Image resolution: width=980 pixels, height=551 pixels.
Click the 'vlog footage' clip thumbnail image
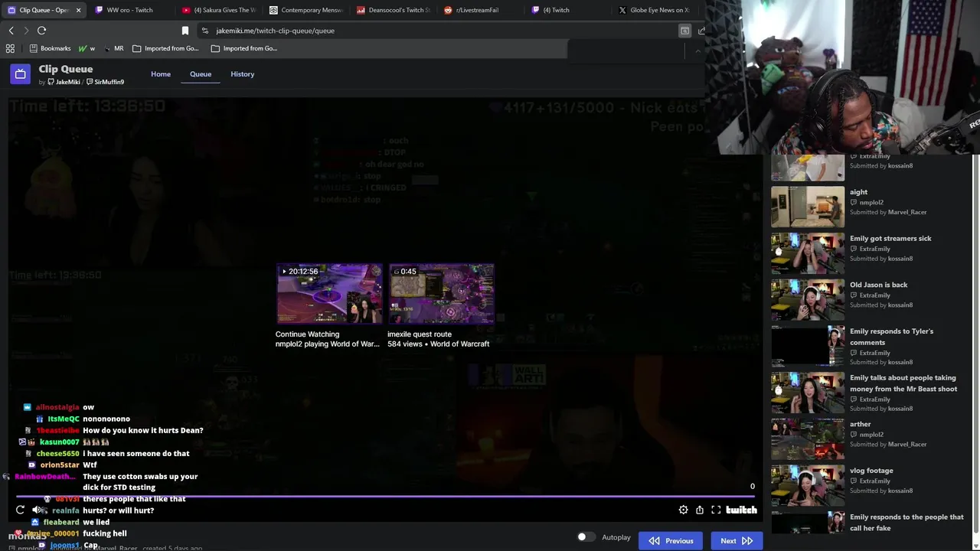[x=808, y=485]
